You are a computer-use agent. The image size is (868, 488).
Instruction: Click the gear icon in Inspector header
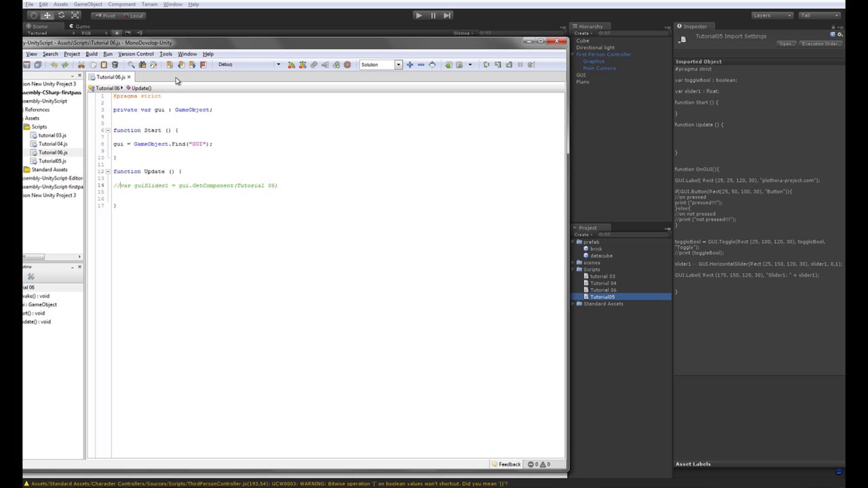840,34
